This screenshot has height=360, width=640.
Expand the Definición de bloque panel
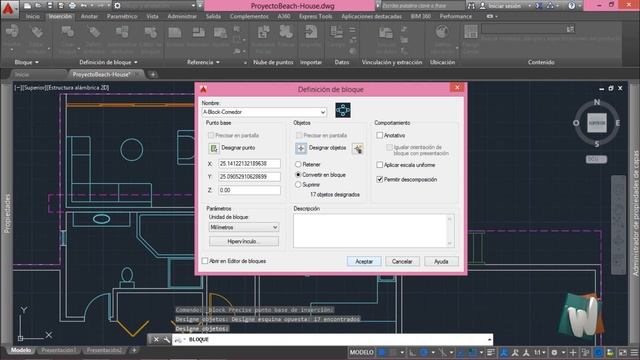point(108,62)
